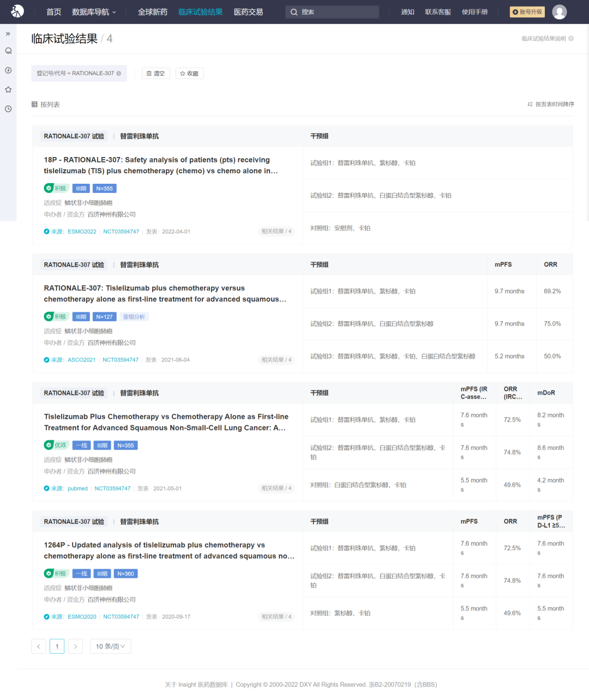Screen dimensions: 589x700
Task: Go to 首页 in top navigation
Action: click(53, 12)
